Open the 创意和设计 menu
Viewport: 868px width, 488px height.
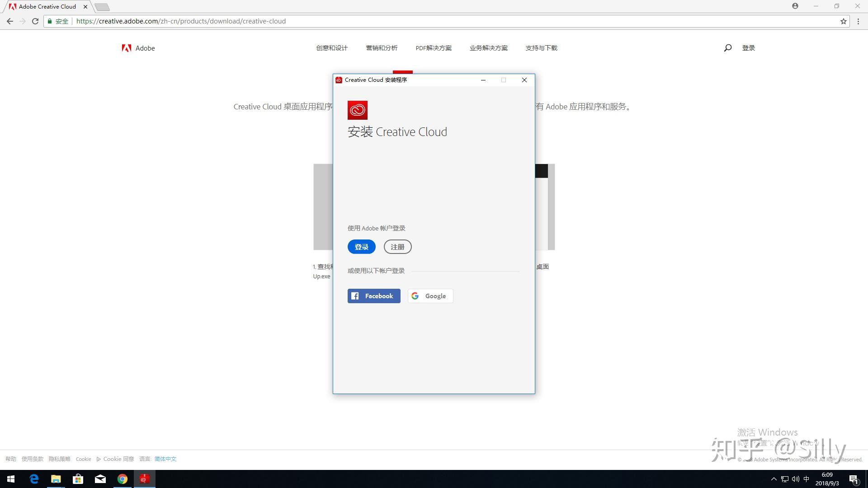tap(332, 48)
